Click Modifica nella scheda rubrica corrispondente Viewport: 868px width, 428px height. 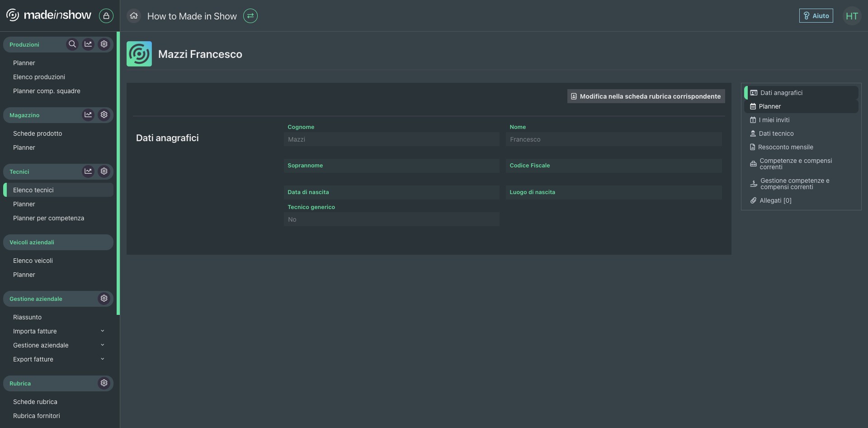click(x=646, y=96)
